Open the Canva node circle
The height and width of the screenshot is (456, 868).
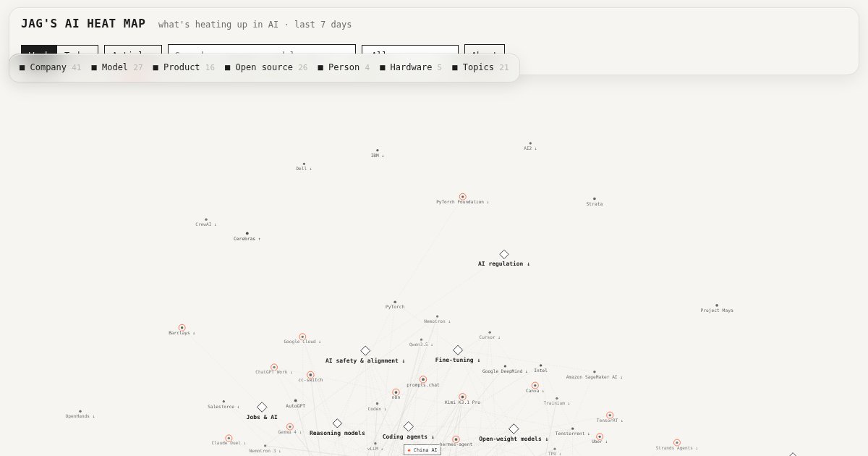coord(535,386)
